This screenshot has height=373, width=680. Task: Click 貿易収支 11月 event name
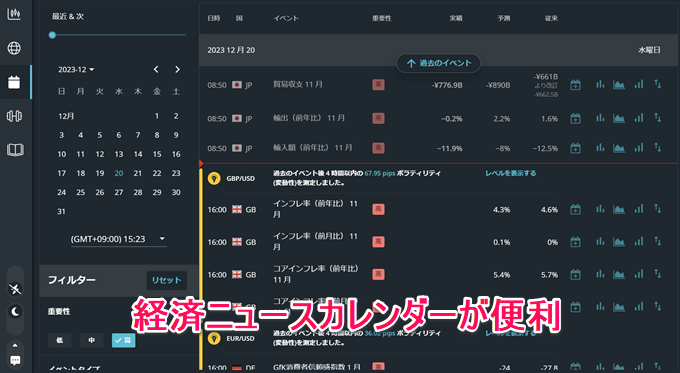pyautogui.click(x=298, y=84)
